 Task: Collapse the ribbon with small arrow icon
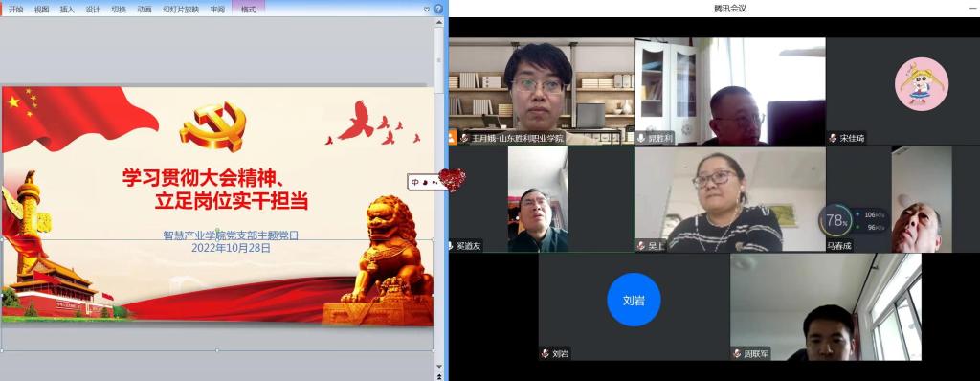point(427,10)
